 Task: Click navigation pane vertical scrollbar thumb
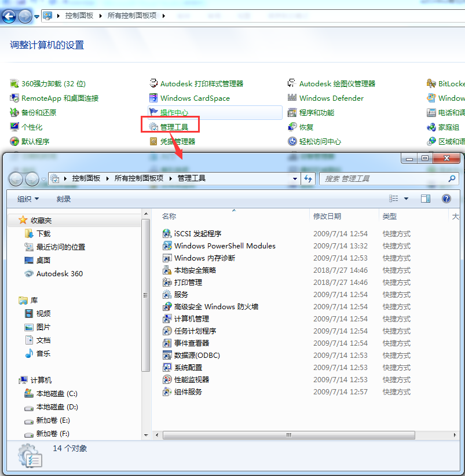146,295
